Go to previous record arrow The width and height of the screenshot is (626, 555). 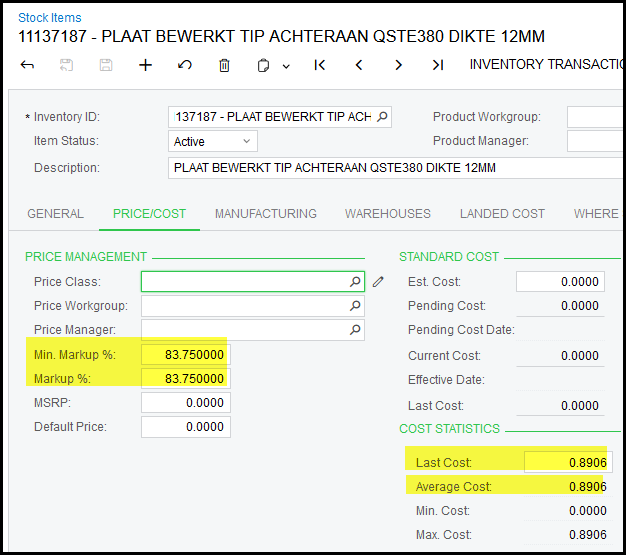coord(359,65)
